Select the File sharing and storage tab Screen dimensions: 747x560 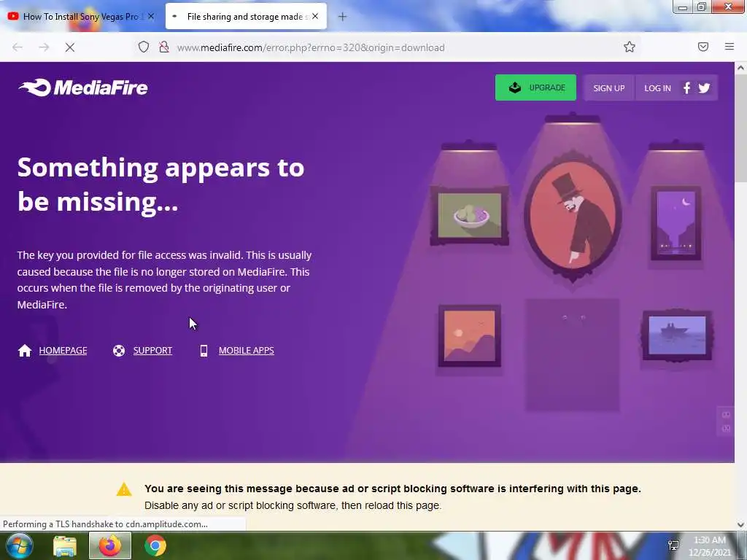[x=246, y=16]
